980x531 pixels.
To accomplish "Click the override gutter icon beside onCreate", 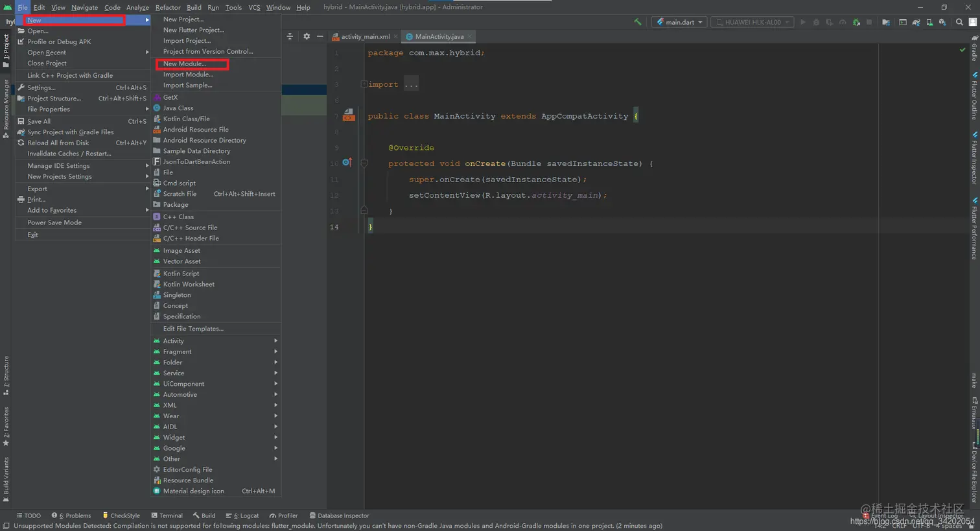I will coord(347,162).
